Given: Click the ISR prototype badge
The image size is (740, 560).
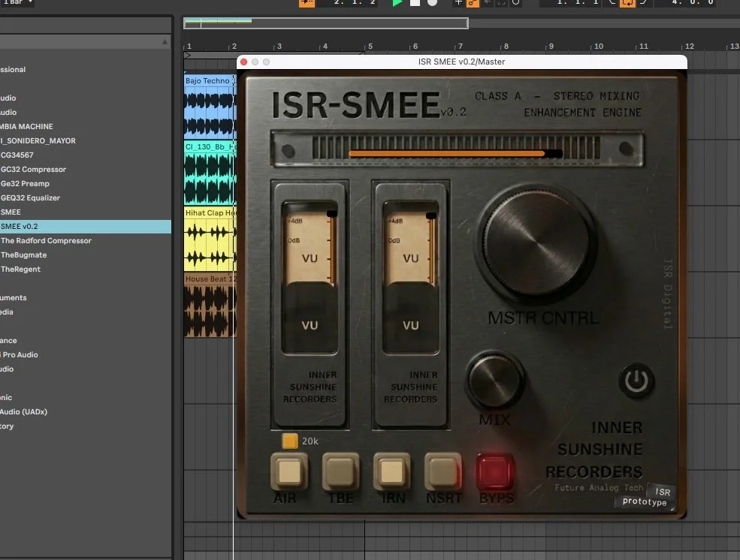Looking at the screenshot, I should [x=645, y=496].
